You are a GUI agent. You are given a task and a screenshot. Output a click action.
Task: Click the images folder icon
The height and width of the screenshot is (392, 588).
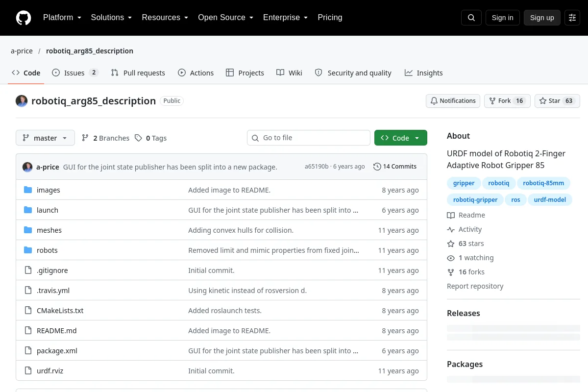[28, 190]
